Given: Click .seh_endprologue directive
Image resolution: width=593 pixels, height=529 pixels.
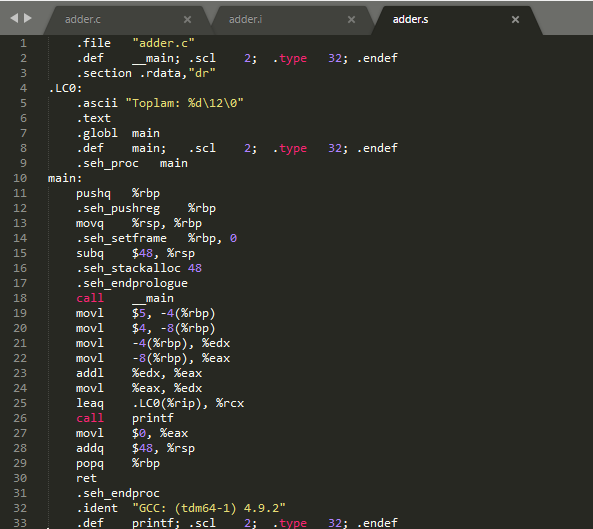Looking at the screenshot, I should click(x=132, y=283).
